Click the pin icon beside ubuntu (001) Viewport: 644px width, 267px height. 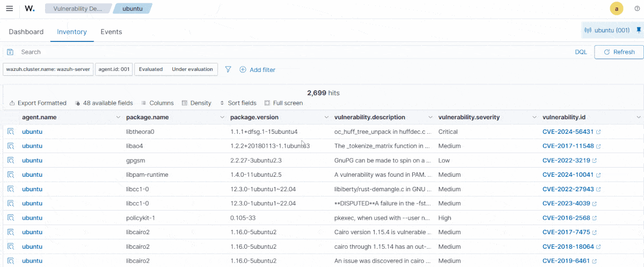(x=639, y=30)
